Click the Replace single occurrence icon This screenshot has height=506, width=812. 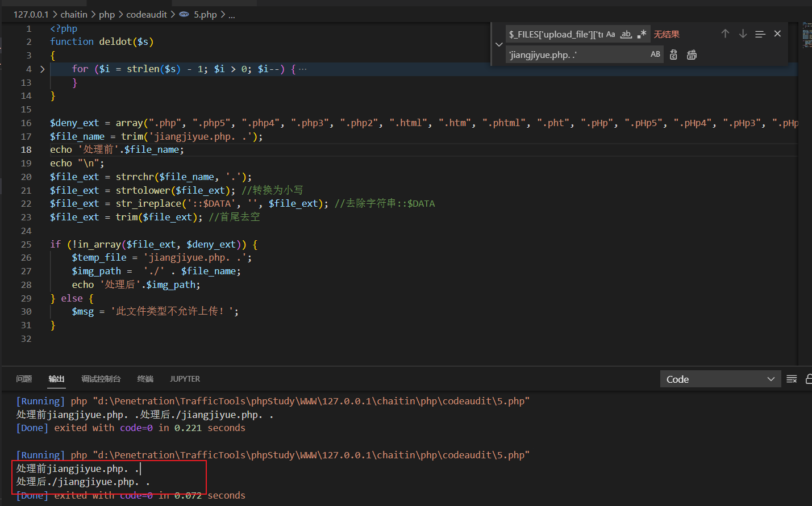click(673, 55)
